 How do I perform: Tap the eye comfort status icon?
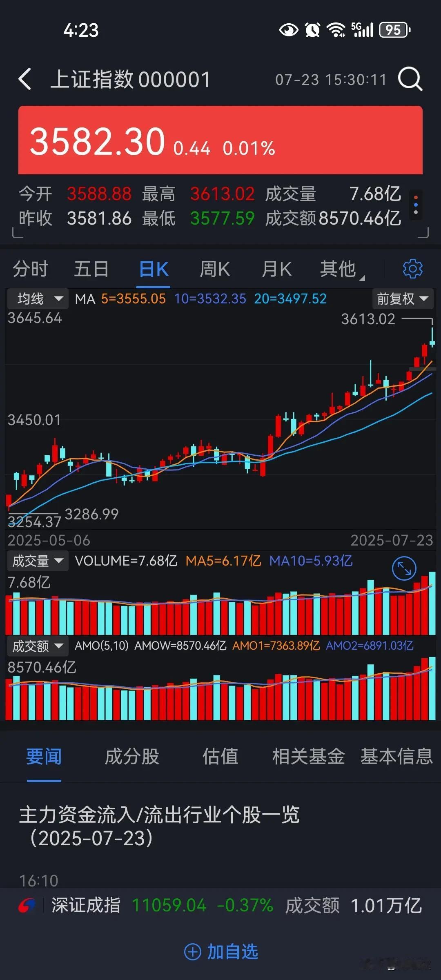[289, 30]
